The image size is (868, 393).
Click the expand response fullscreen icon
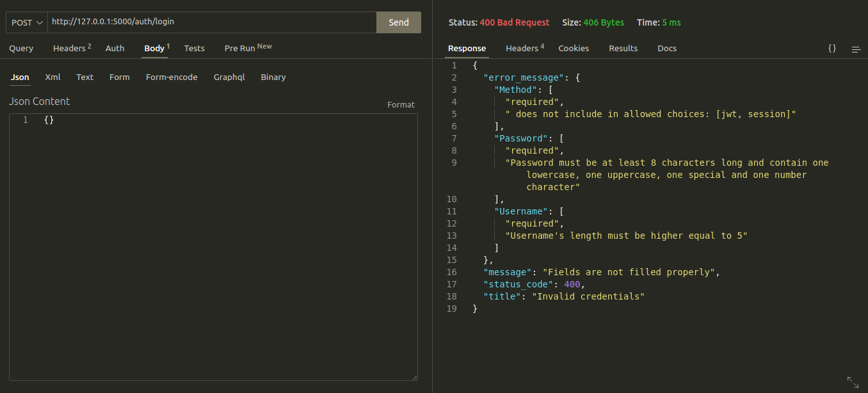click(853, 382)
